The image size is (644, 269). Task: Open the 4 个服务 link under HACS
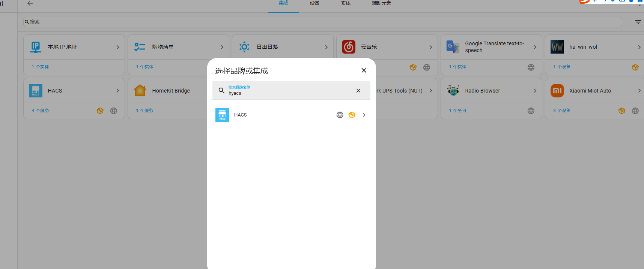coord(40,111)
